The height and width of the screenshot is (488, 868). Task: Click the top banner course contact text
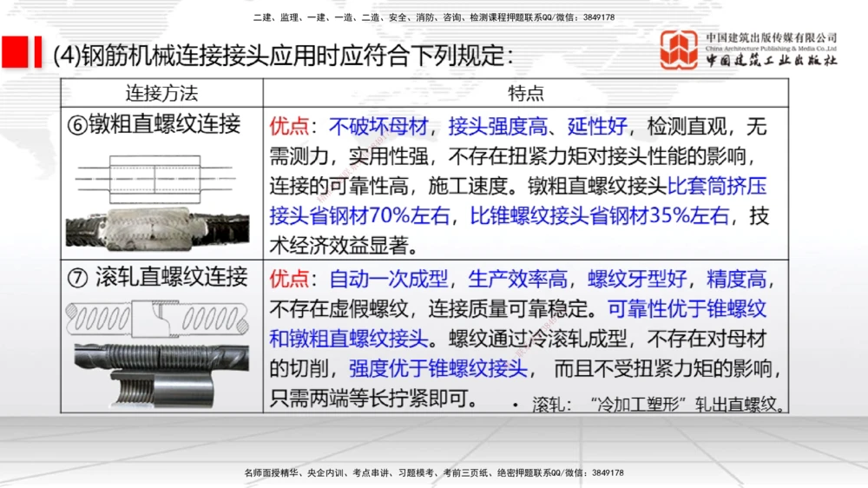(x=434, y=17)
